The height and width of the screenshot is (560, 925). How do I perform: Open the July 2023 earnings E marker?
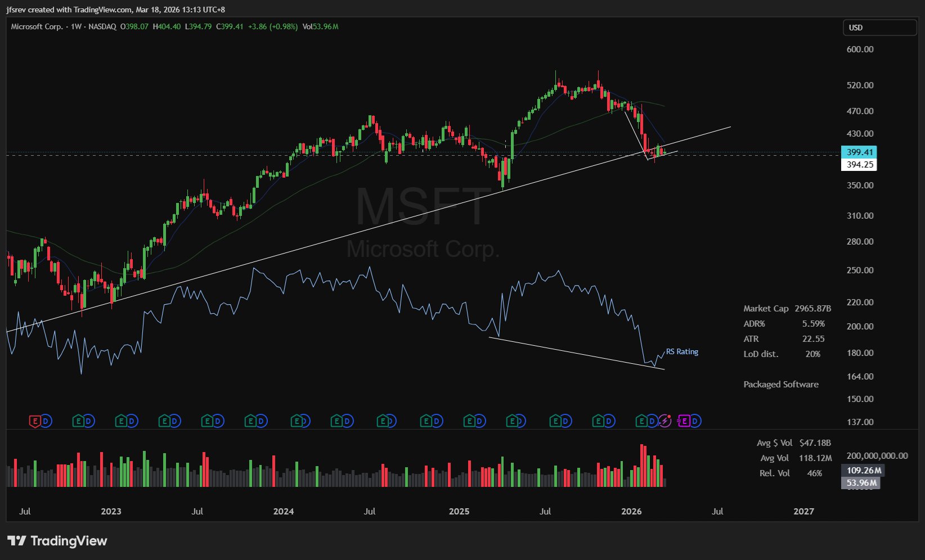coord(207,421)
